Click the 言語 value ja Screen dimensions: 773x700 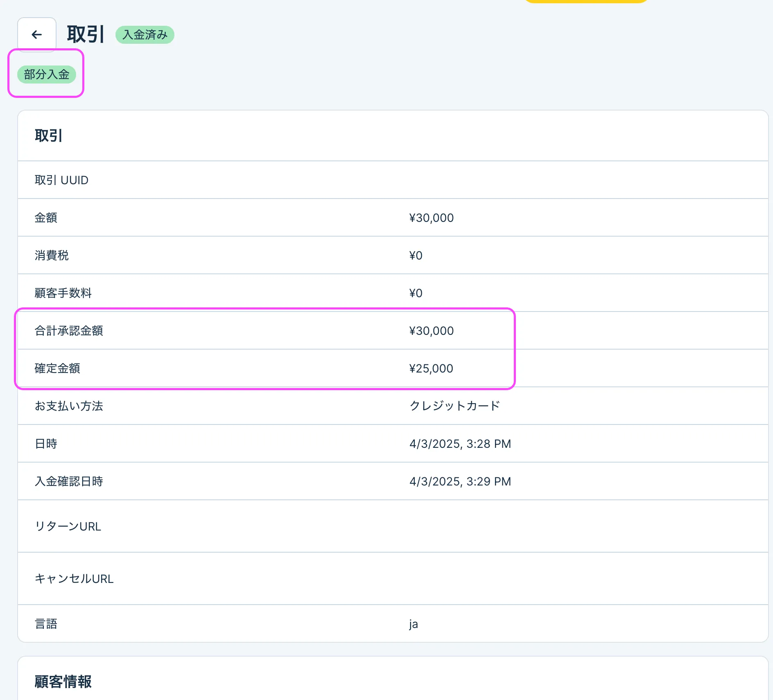[414, 624]
